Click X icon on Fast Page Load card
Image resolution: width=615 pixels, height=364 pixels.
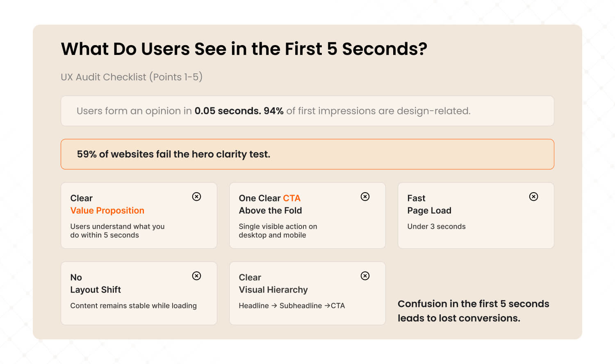coord(533,197)
